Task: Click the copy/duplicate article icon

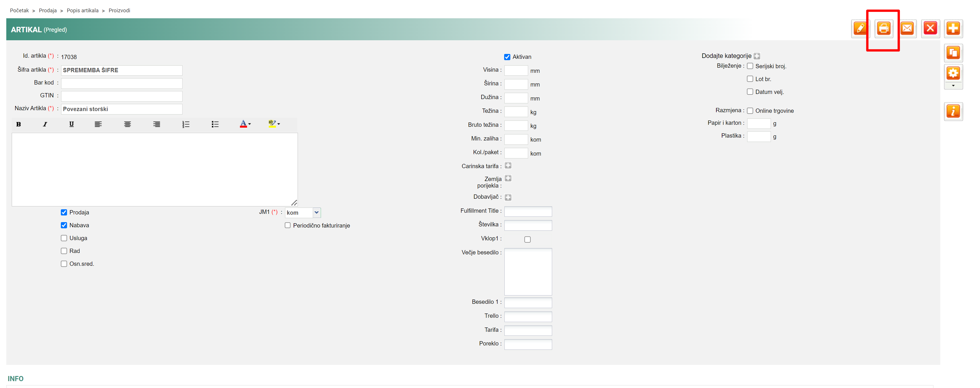Action: [953, 53]
